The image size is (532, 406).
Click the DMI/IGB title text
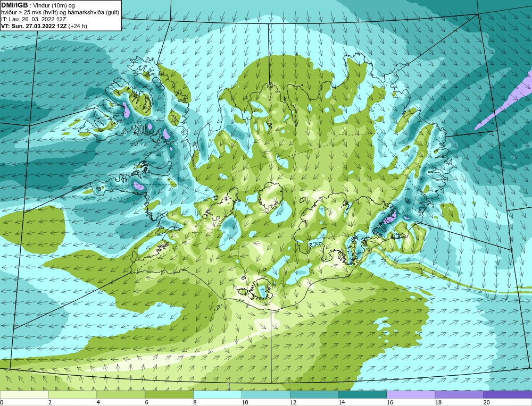tap(14, 5)
